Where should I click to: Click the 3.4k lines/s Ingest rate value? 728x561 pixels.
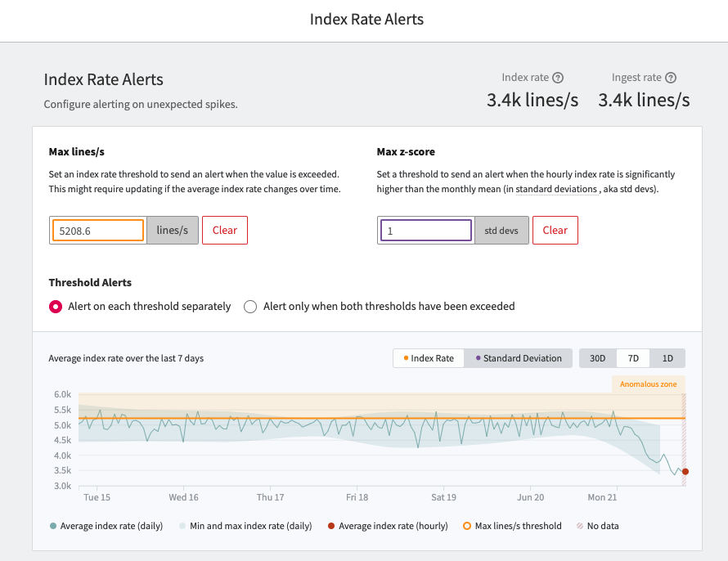[644, 101]
